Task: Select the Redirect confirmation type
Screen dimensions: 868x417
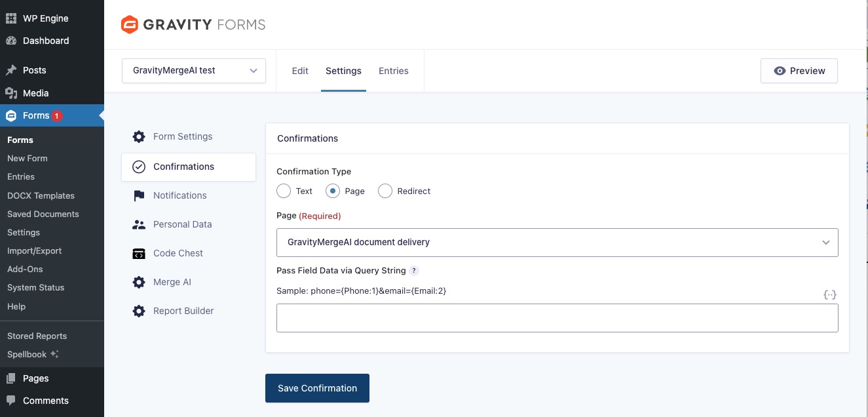Action: (x=385, y=191)
